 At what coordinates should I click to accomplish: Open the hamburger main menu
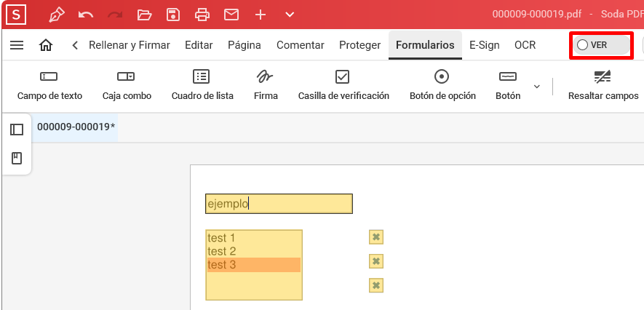click(x=17, y=45)
